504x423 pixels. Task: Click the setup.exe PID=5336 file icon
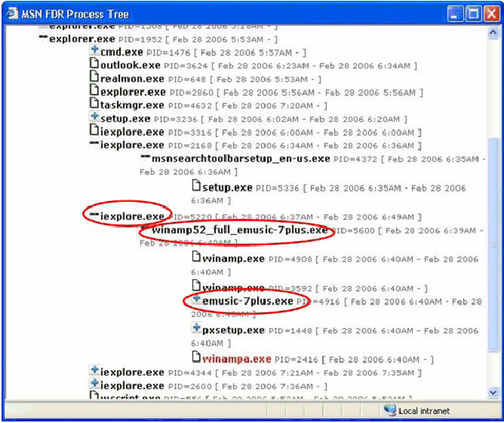click(x=197, y=187)
